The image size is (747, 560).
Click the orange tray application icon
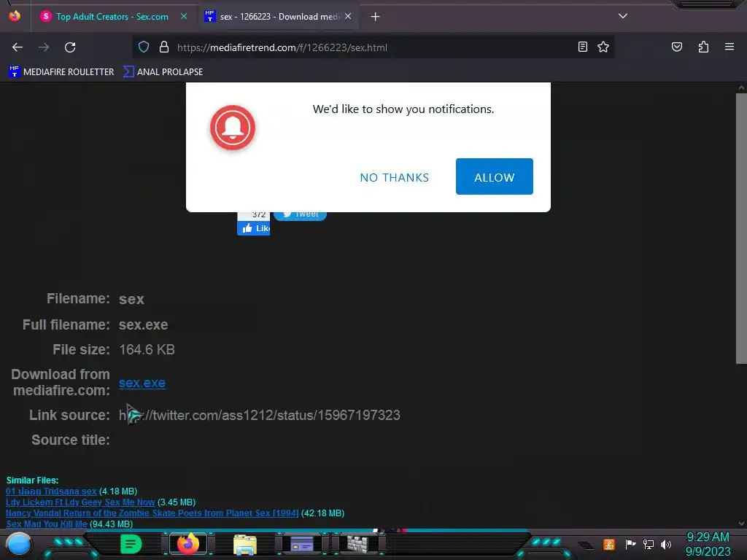pos(609,544)
